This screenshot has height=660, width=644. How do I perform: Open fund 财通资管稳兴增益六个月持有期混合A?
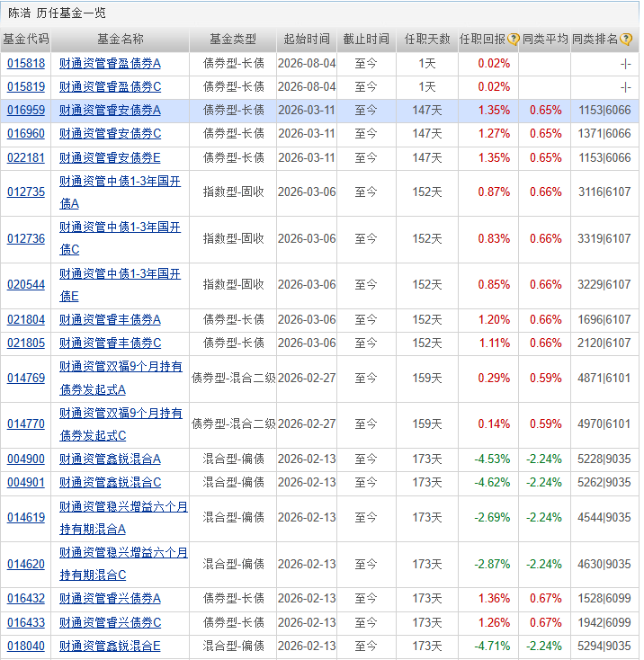pyautogui.click(x=123, y=518)
